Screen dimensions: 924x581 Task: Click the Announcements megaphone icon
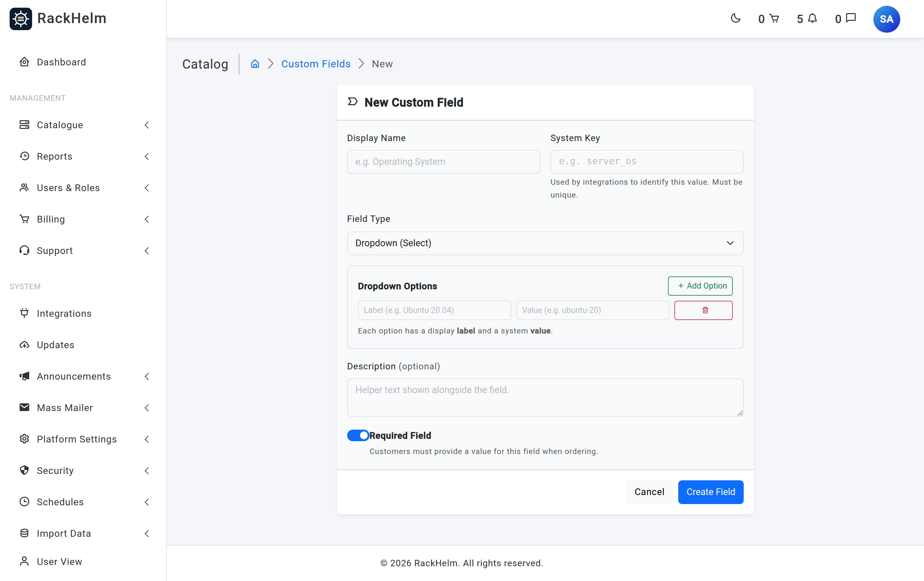coord(24,376)
